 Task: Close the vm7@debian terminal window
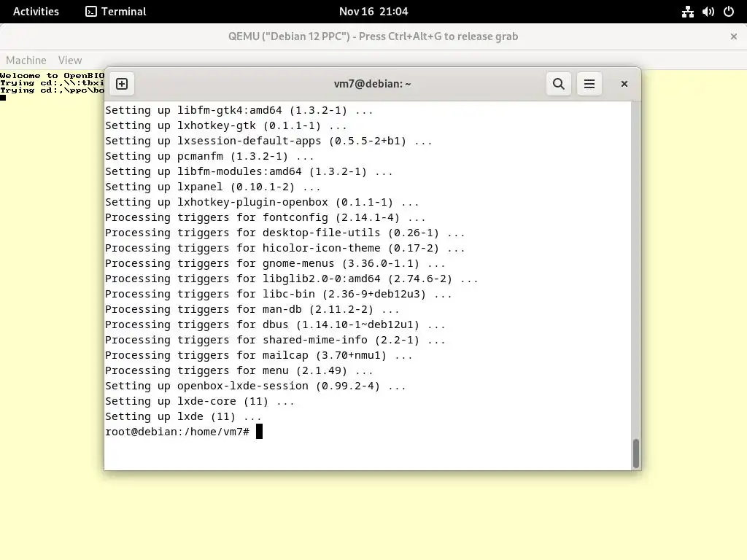pyautogui.click(x=624, y=84)
